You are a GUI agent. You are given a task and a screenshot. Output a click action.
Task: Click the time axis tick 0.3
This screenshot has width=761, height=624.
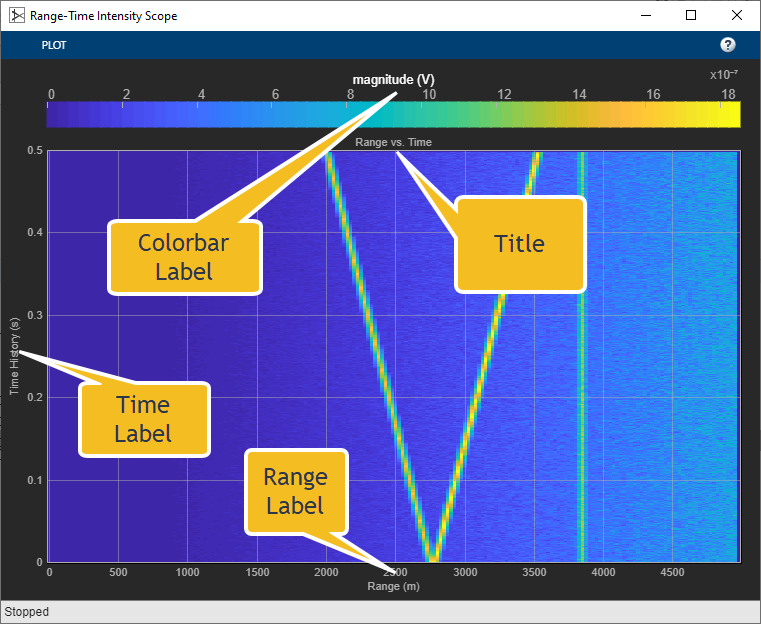coord(35,315)
